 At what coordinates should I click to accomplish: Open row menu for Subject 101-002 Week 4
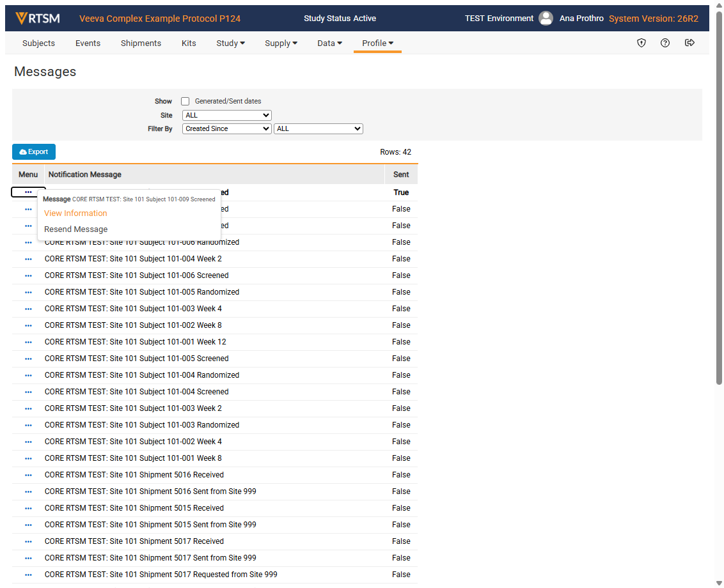28,442
